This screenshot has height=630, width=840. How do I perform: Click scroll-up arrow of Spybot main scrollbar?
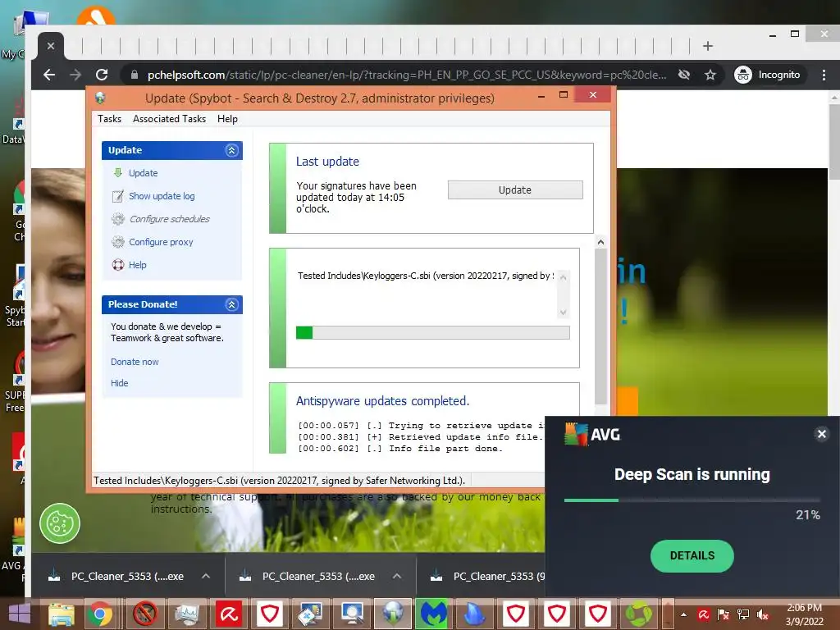click(600, 242)
